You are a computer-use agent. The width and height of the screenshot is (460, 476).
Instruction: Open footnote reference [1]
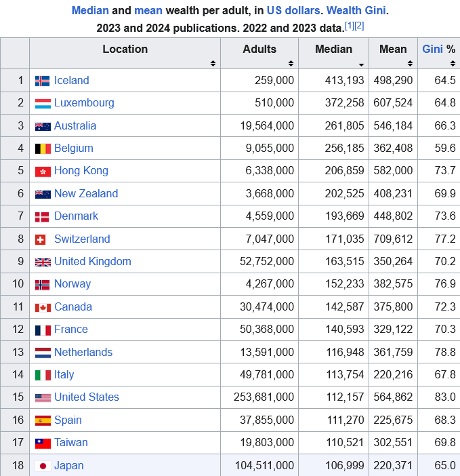(x=350, y=26)
